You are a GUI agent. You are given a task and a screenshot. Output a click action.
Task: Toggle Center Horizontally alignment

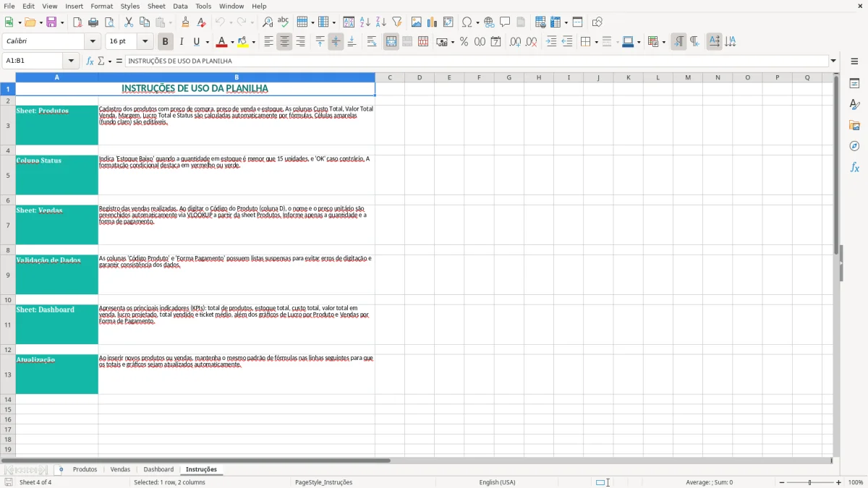284,42
